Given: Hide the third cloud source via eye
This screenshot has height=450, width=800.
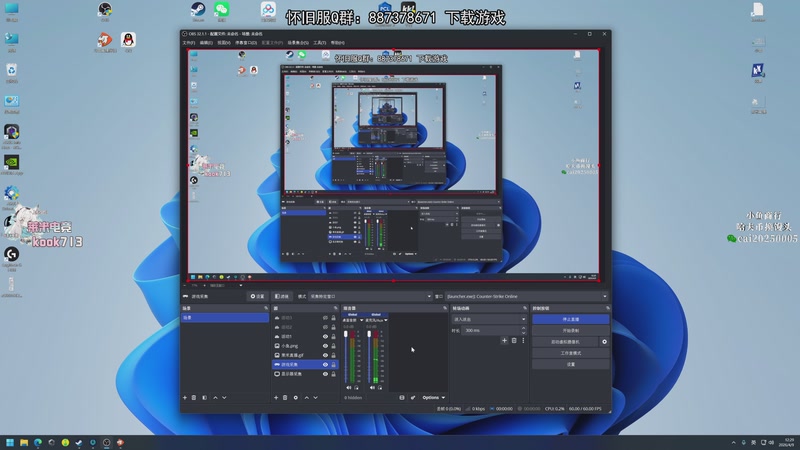Looking at the screenshot, I should point(325,337).
